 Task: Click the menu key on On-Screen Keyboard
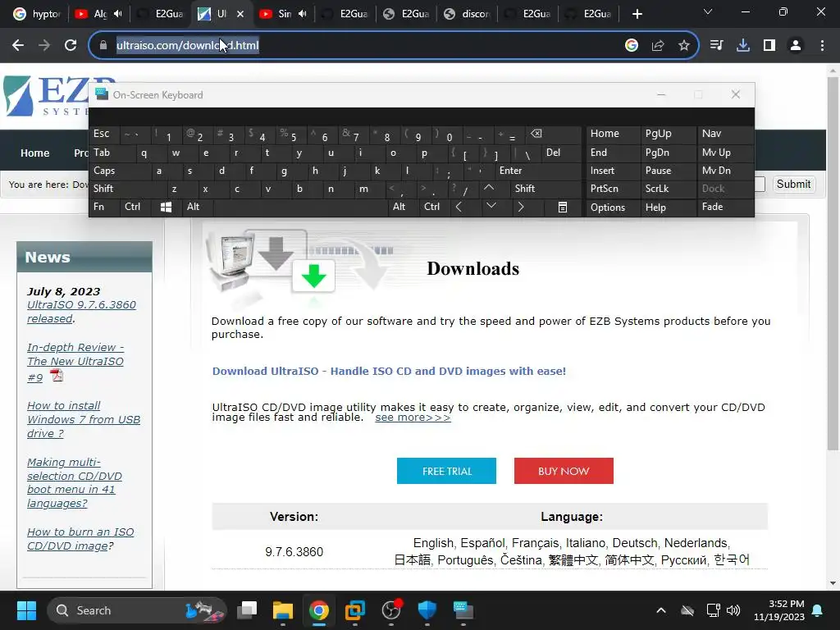click(563, 208)
